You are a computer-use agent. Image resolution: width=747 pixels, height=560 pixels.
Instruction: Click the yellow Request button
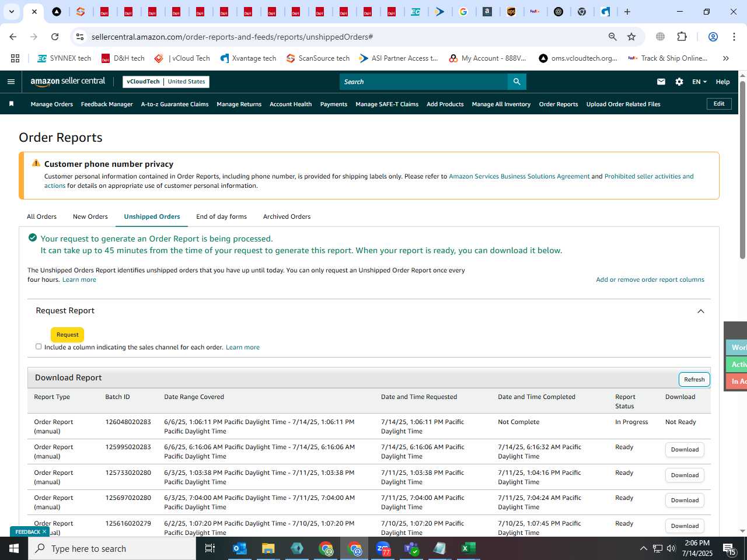(68, 335)
